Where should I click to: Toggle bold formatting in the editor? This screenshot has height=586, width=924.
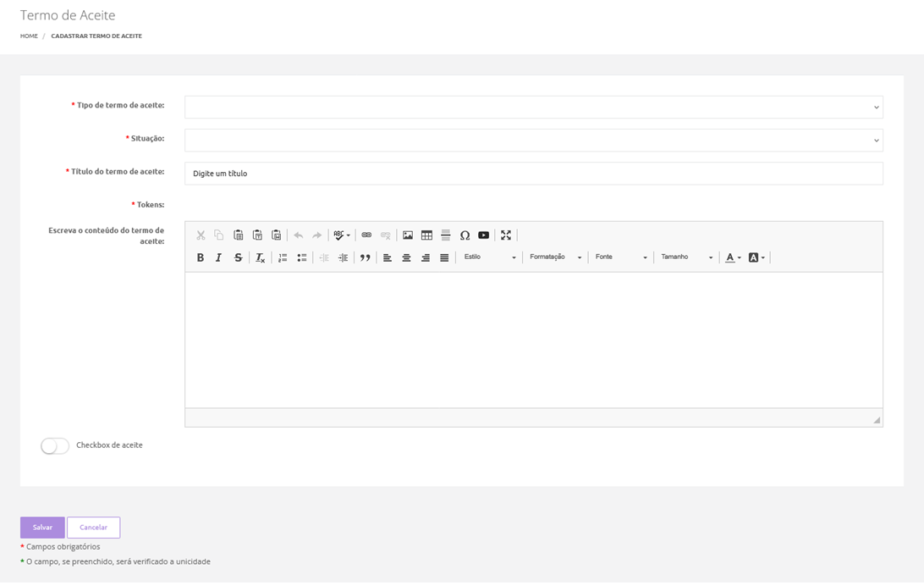pyautogui.click(x=201, y=257)
